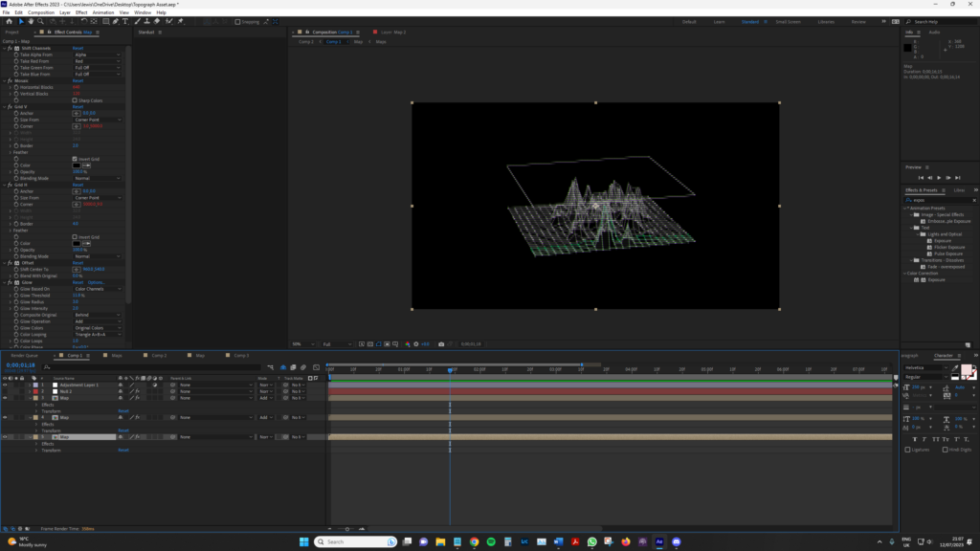Expand the Null 2 layer
The height and width of the screenshot is (551, 980).
pyautogui.click(x=30, y=391)
